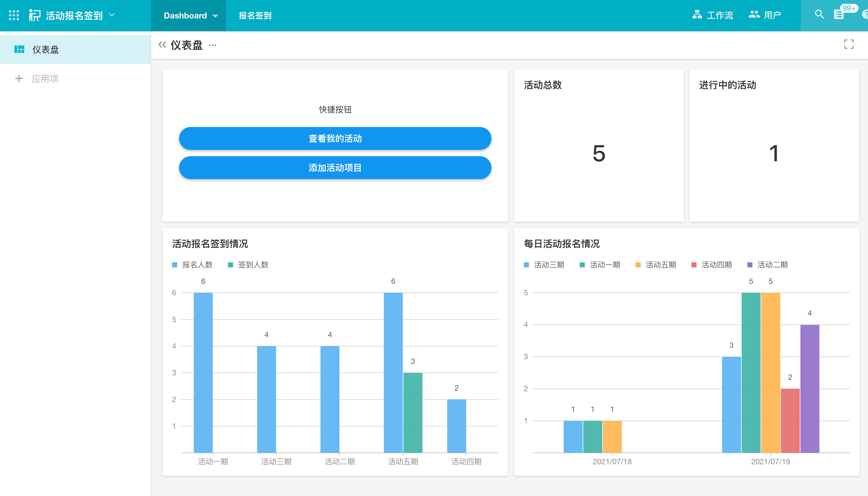This screenshot has height=496, width=868.
Task: Open the 仪表盘 more options ellipsis
Action: click(x=212, y=45)
